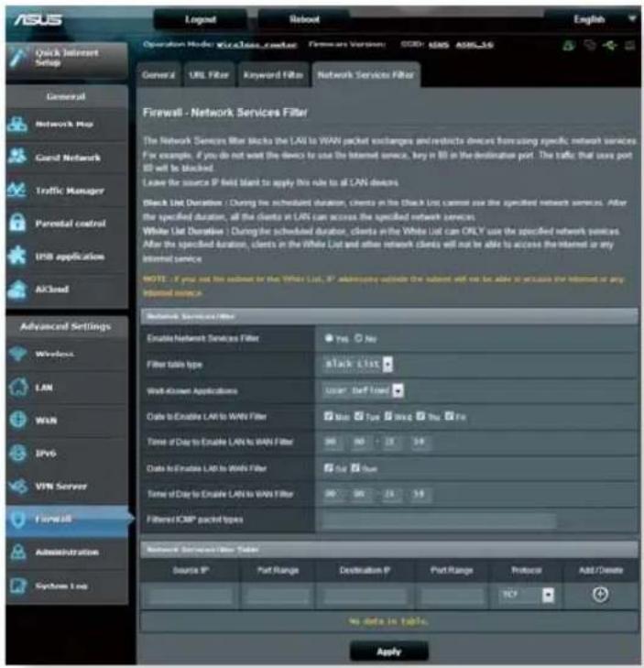Image resolution: width=644 pixels, height=668 pixels.
Task: Select No for Enable Network Services Filter
Action: pyautogui.click(x=358, y=338)
